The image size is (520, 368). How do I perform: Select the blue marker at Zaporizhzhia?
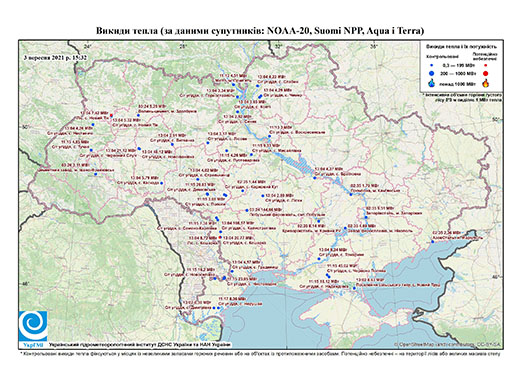[x=366, y=217]
